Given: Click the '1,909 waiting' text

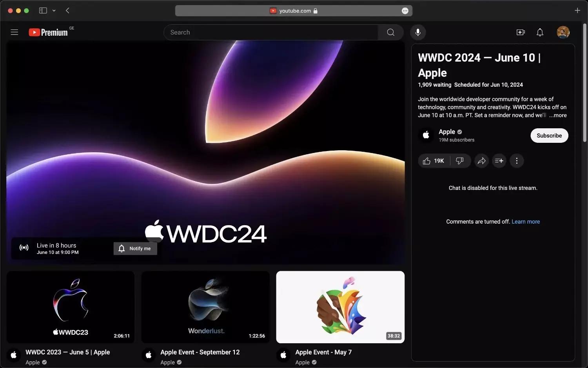Looking at the screenshot, I should [434, 85].
